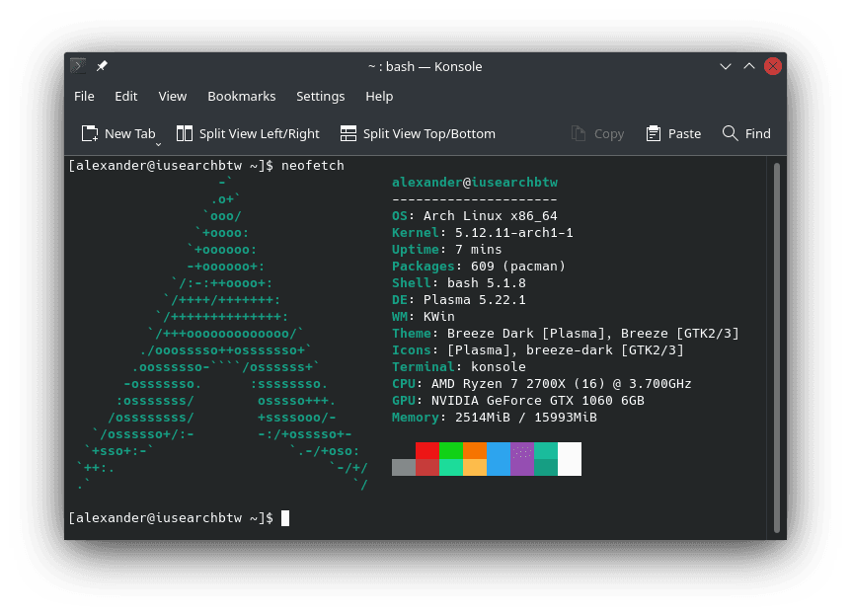851x616 pixels.
Task: Click the 'neofetch' command text
Action: [313, 166]
